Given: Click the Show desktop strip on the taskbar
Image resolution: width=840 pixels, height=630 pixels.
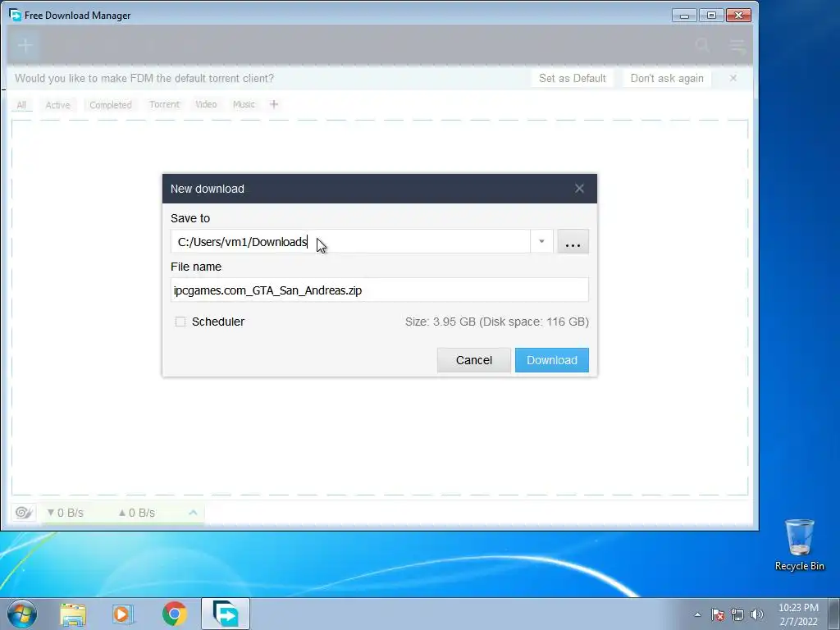Looking at the screenshot, I should coord(834,614).
